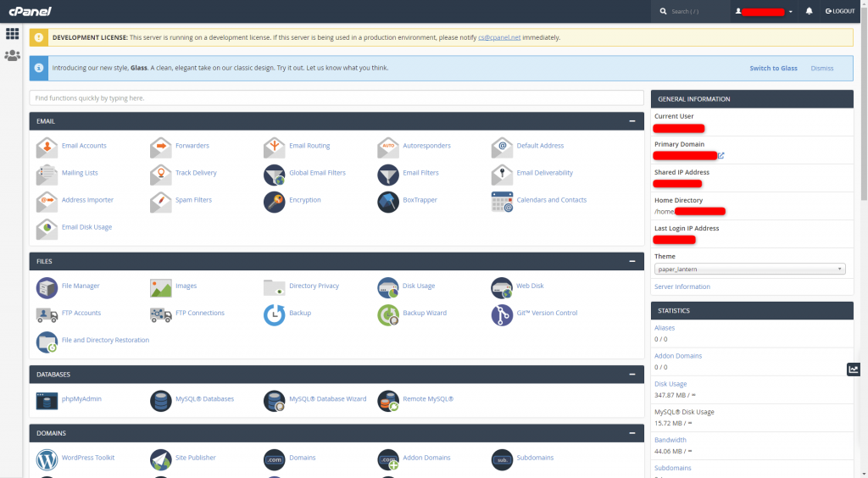868x478 pixels.
Task: Click the File and Directory Restoration icon
Action: coord(47,342)
